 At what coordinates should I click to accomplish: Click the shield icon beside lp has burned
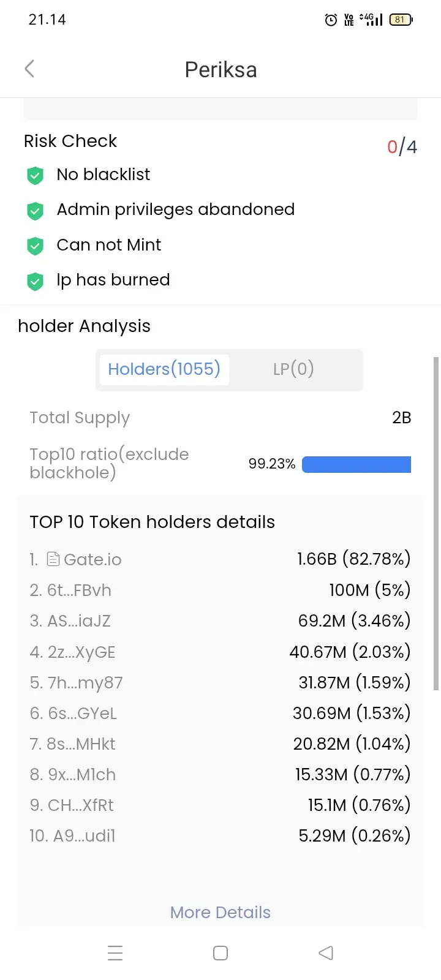click(x=35, y=281)
